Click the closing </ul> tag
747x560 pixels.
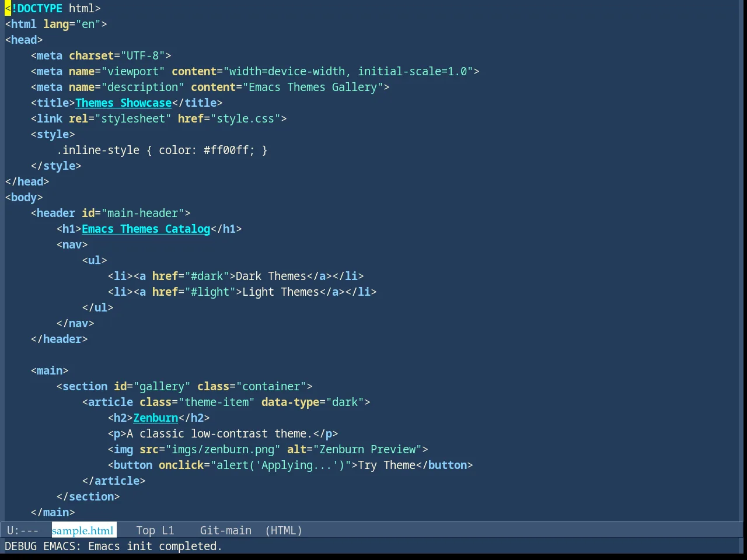pyautogui.click(x=98, y=307)
